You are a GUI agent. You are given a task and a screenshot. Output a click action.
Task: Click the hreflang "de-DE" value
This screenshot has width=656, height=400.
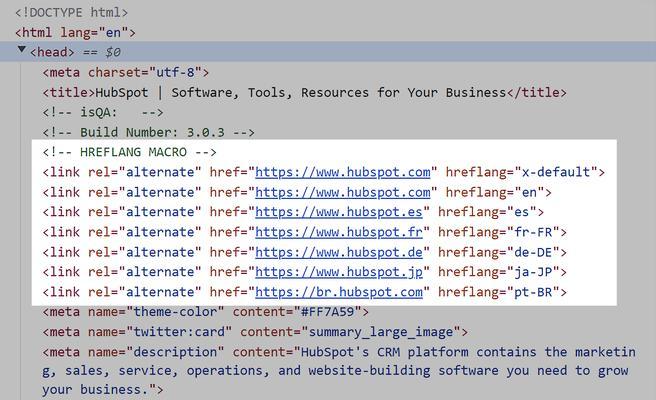point(533,252)
